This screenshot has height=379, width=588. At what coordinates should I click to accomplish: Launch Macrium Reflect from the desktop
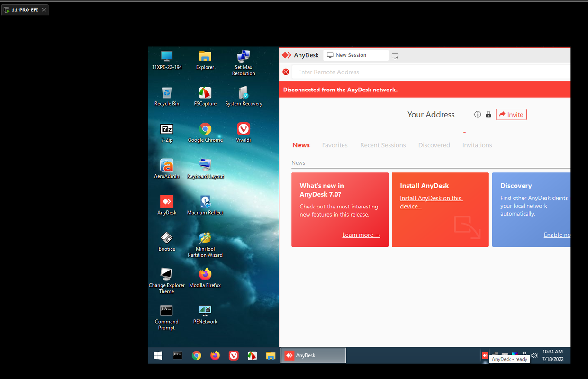(205, 205)
